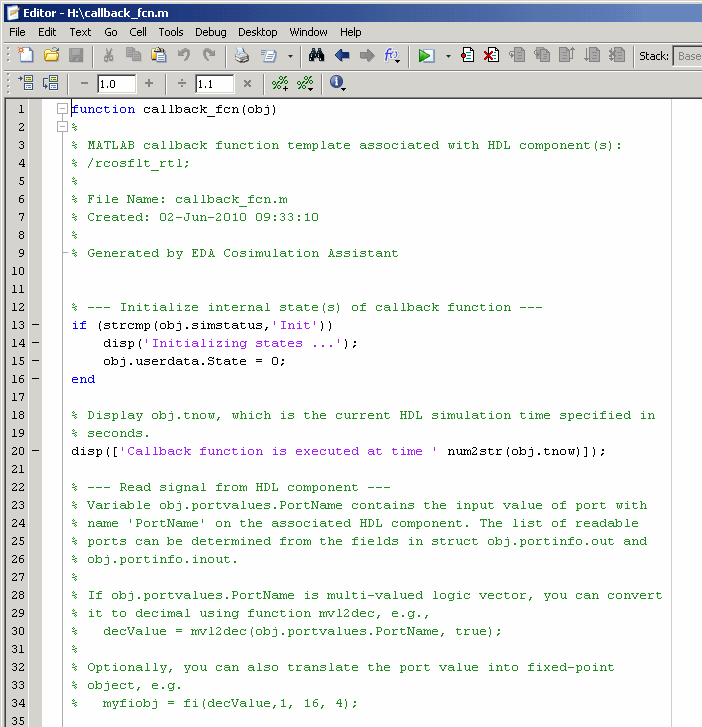Go forward with the gray right arrow
This screenshot has height=727, width=702.
pos(367,56)
